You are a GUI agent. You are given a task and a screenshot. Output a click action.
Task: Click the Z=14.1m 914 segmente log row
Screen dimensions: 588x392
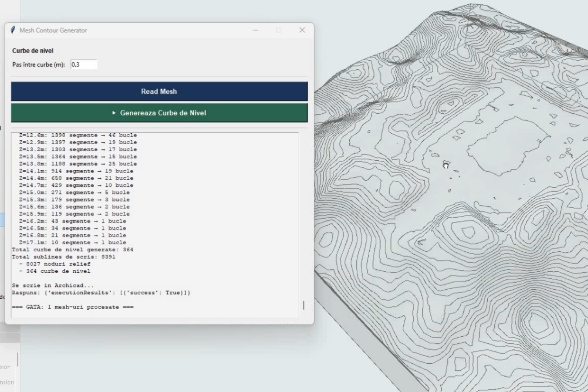(76, 171)
